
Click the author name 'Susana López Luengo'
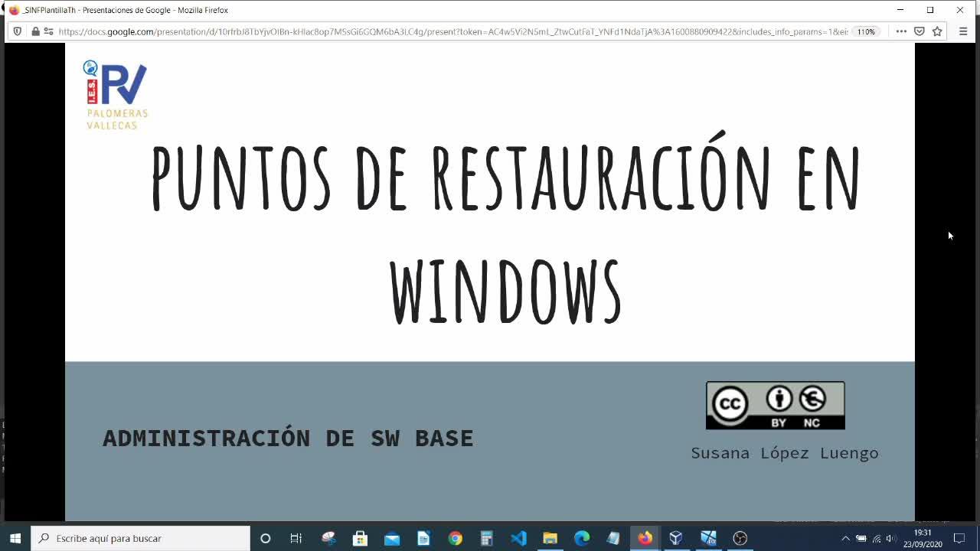pos(785,453)
